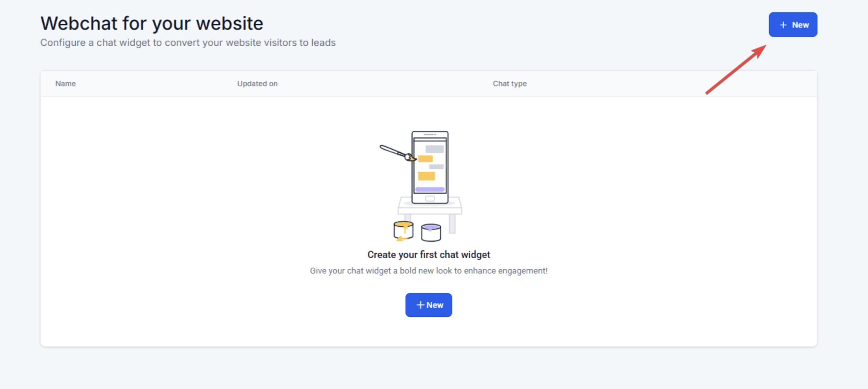Click the top-right New button

click(793, 25)
